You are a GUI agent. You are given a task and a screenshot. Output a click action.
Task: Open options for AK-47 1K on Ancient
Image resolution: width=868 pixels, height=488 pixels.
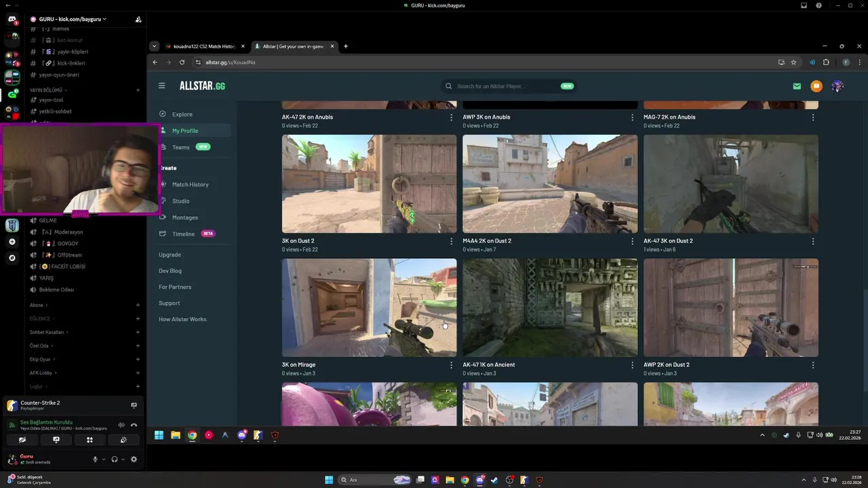(632, 365)
